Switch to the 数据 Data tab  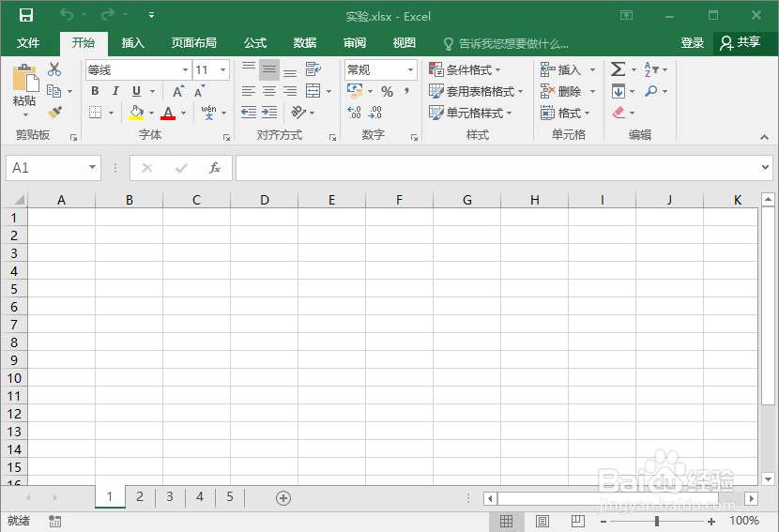pos(304,43)
